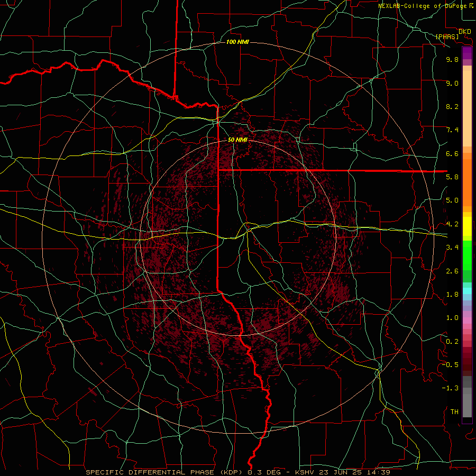Screen dimensions: 476x476
Task: Click the DKD product code label
Action: [464, 31]
